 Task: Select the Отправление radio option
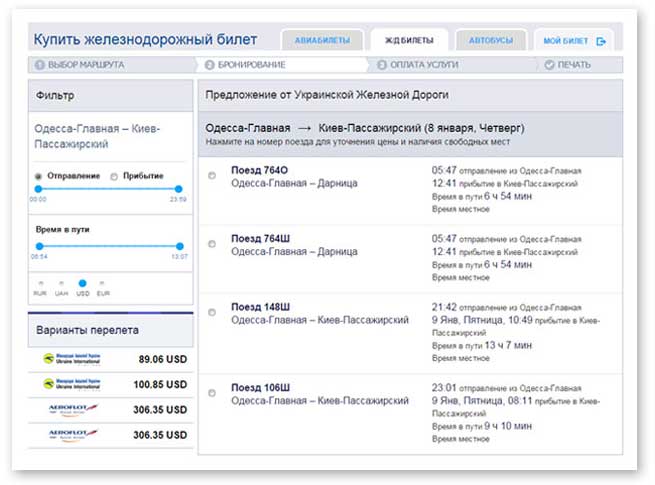[39, 176]
